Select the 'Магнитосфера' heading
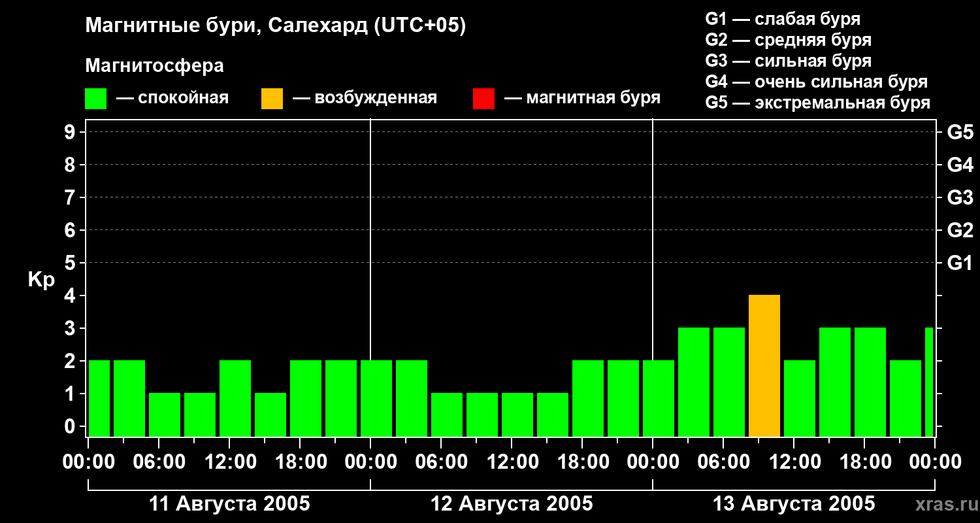 tap(155, 66)
